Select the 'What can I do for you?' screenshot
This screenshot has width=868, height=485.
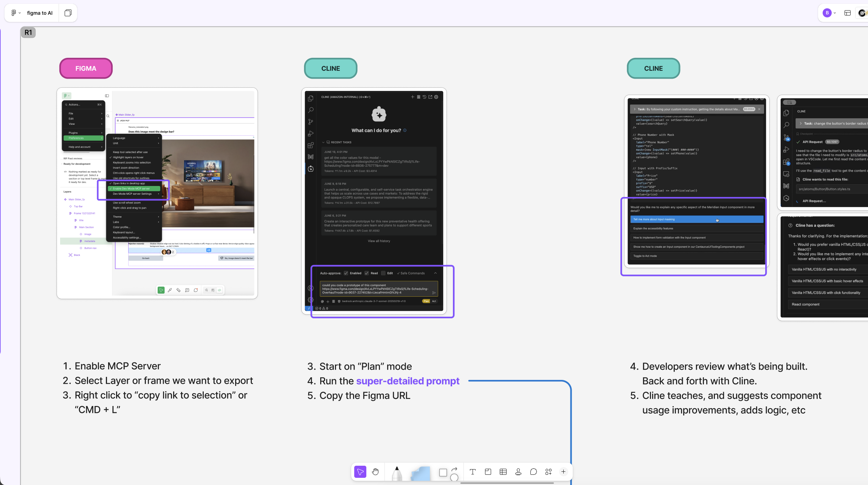pyautogui.click(x=374, y=201)
